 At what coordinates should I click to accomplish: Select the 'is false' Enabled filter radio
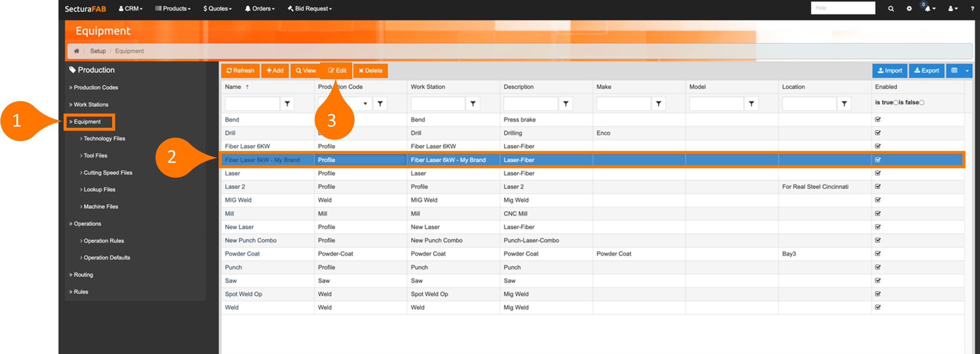point(922,103)
